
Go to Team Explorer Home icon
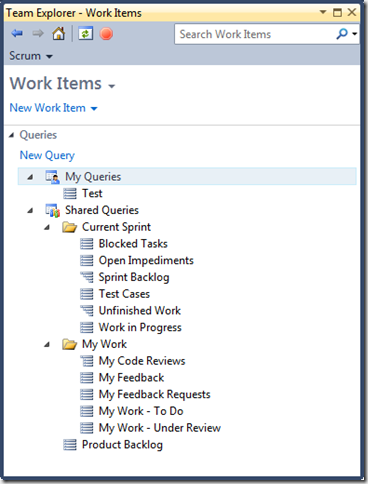click(58, 33)
